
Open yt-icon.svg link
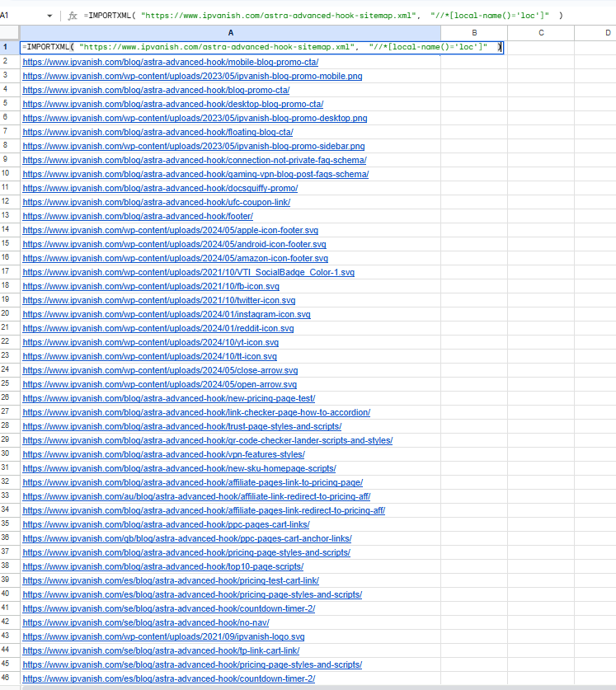click(x=151, y=342)
